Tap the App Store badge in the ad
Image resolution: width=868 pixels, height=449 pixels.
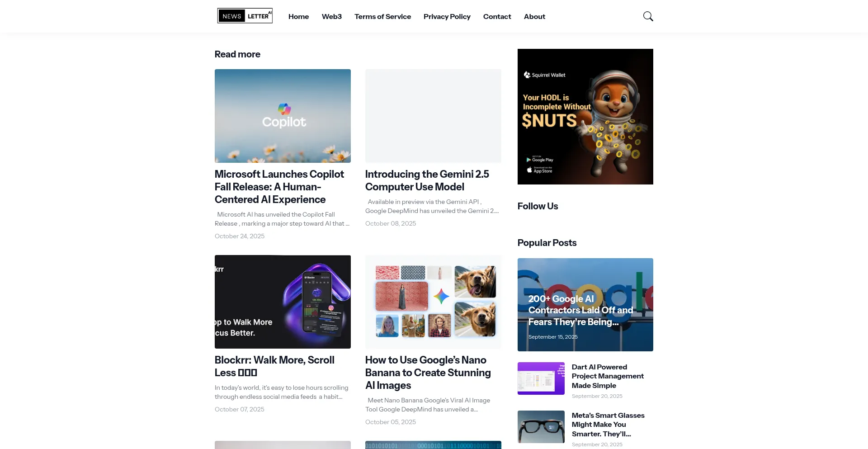click(x=540, y=170)
